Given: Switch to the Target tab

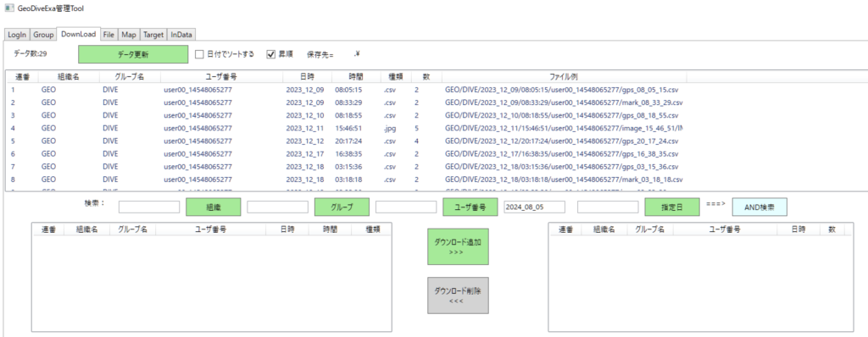Looking at the screenshot, I should (x=153, y=35).
